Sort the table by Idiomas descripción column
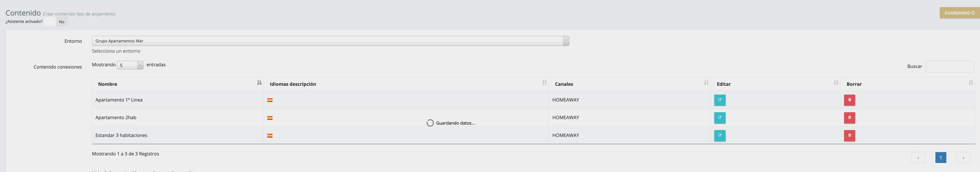The width and height of the screenshot is (980, 172). pos(406,84)
